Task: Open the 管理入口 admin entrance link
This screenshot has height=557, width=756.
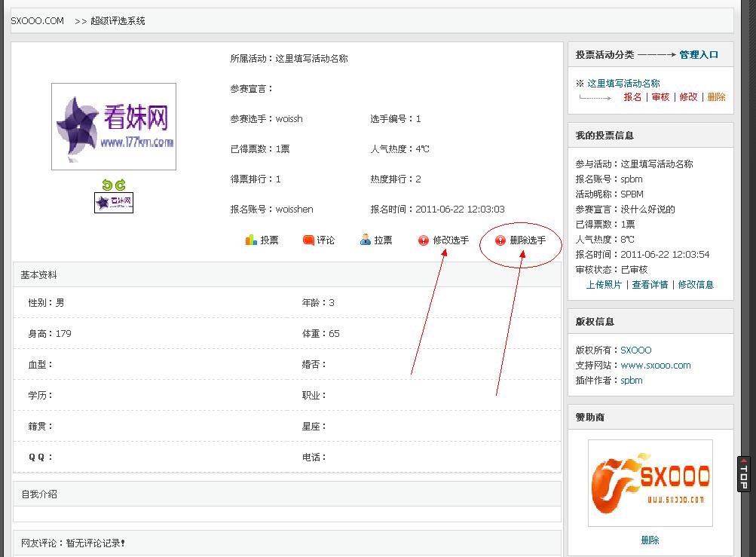Action: click(699, 55)
